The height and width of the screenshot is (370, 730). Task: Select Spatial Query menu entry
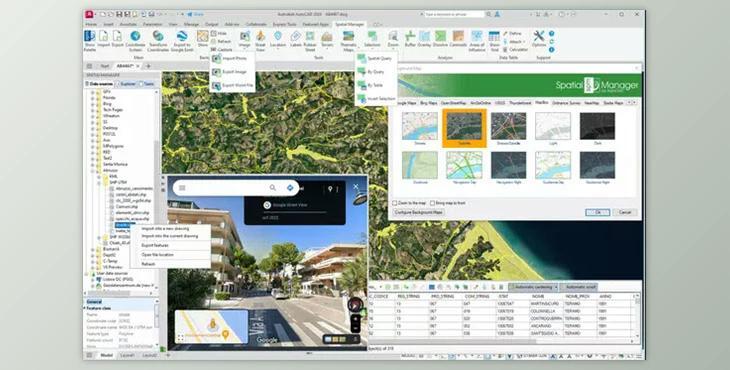coord(376,59)
